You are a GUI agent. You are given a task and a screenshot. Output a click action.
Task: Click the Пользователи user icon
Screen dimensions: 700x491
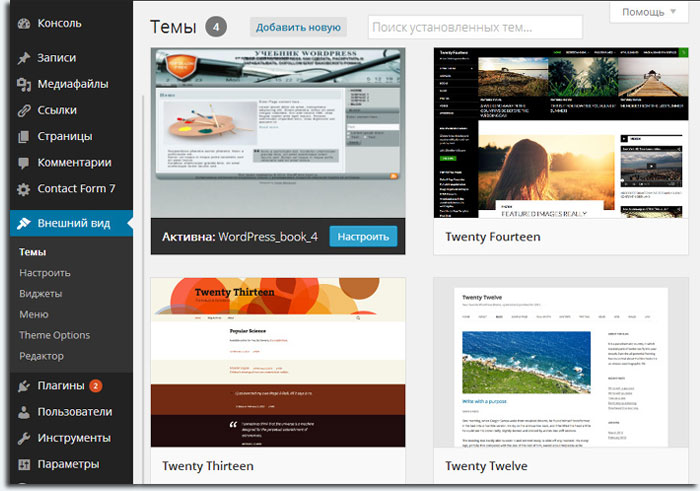click(24, 412)
